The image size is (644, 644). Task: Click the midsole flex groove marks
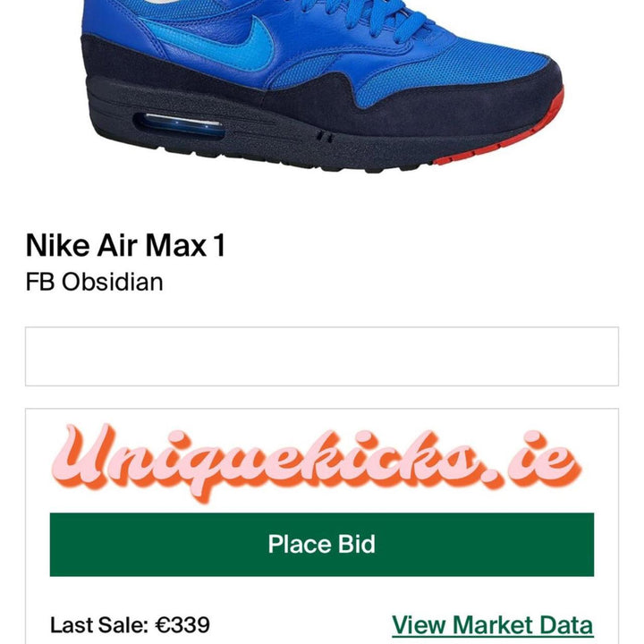coord(325,137)
